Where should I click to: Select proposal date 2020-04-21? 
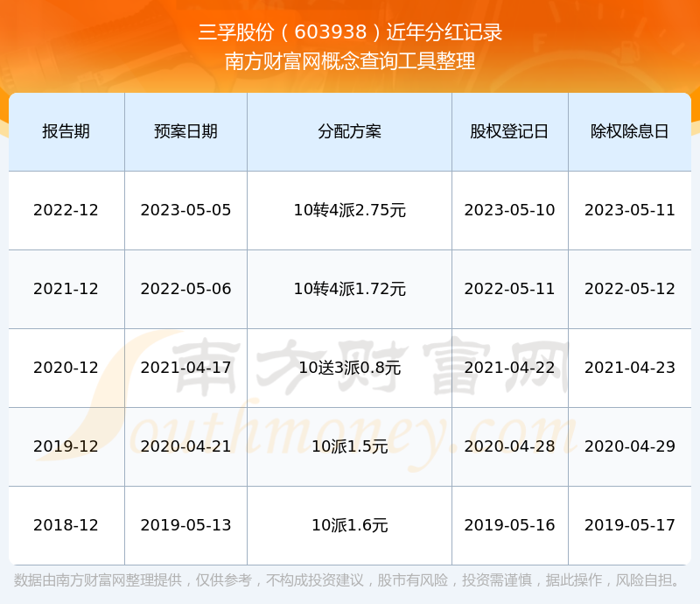tap(185, 446)
